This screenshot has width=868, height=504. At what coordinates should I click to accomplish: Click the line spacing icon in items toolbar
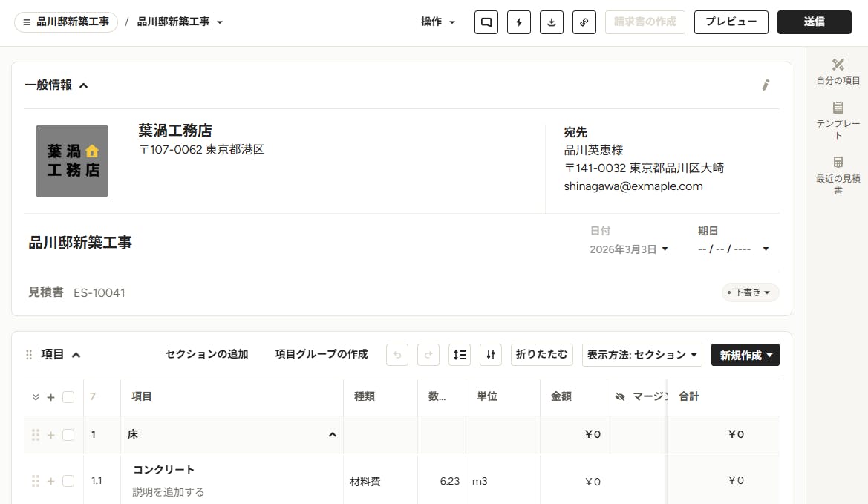point(460,355)
